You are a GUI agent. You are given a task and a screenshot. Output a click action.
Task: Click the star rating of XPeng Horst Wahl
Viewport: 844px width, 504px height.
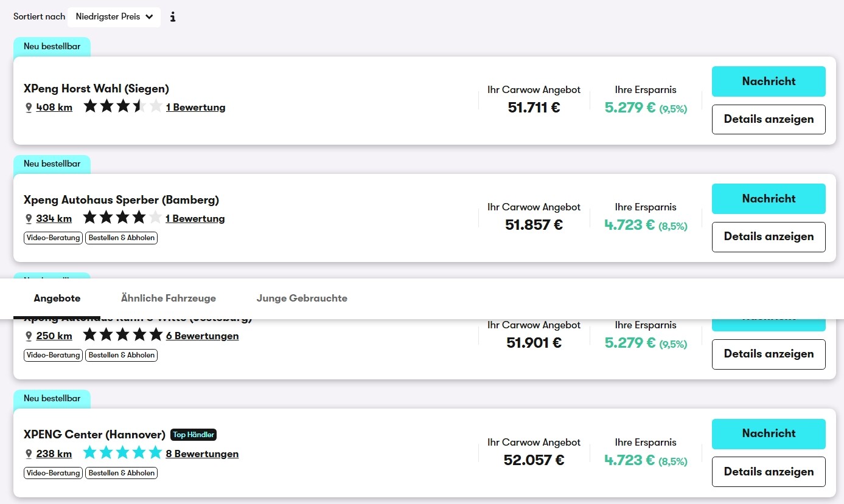pos(123,107)
